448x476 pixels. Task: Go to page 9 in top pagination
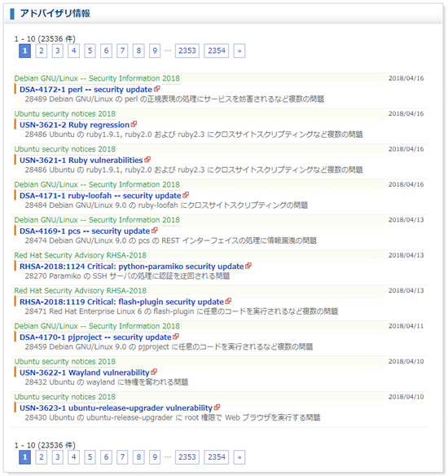(x=155, y=51)
